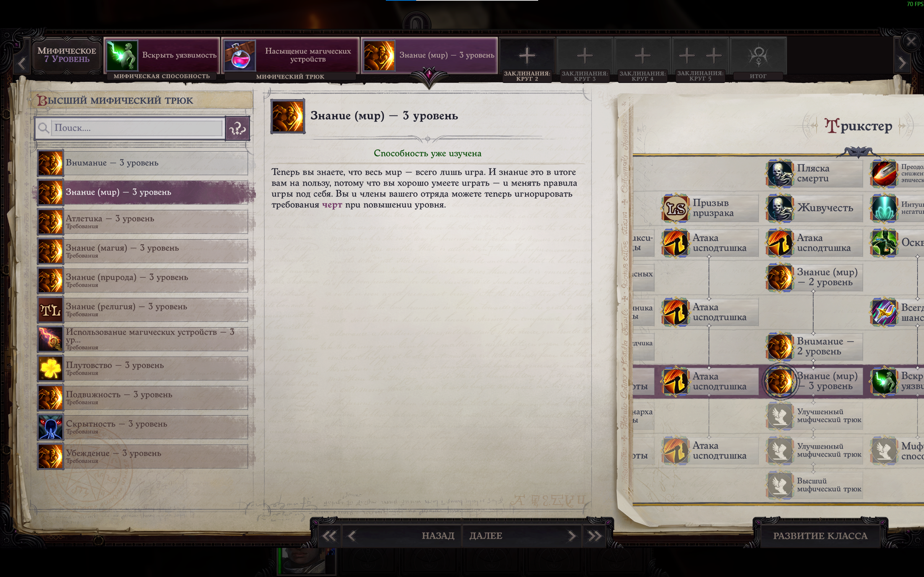
Task: Click the Знание (мир) 2 уровень icon
Action: pyautogui.click(x=779, y=277)
